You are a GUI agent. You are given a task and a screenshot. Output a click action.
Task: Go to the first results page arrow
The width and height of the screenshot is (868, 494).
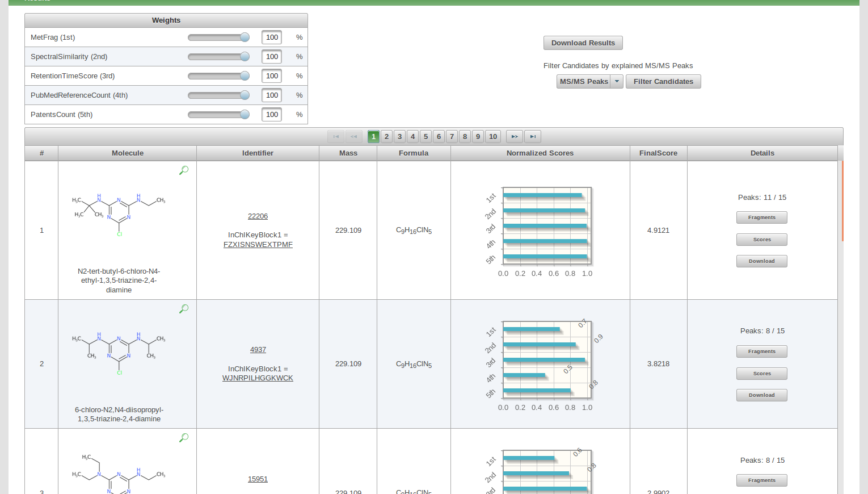[x=336, y=136]
